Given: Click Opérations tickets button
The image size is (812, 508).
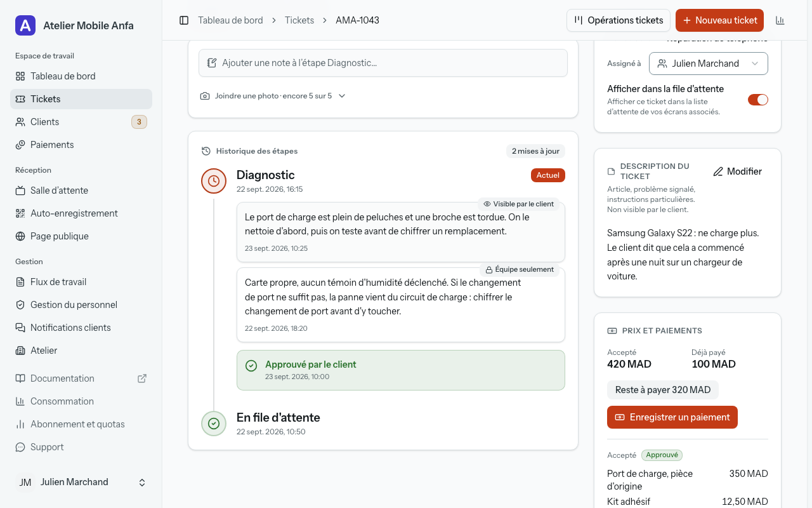Looking at the screenshot, I should (619, 20).
